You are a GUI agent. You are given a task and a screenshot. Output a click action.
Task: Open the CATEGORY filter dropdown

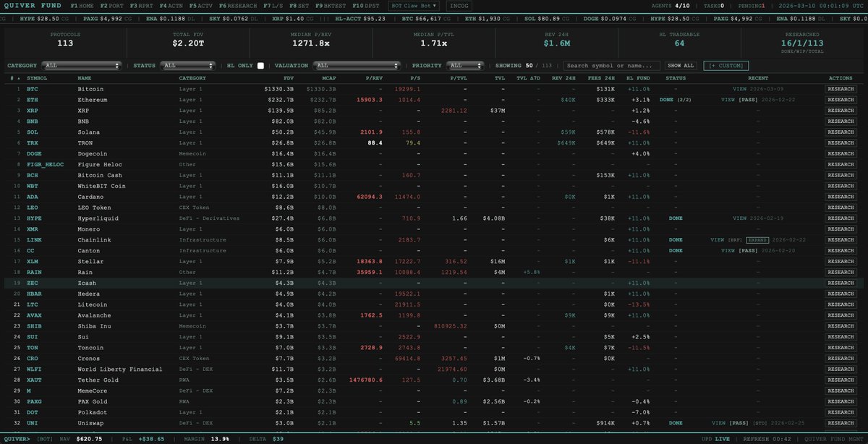(x=82, y=65)
